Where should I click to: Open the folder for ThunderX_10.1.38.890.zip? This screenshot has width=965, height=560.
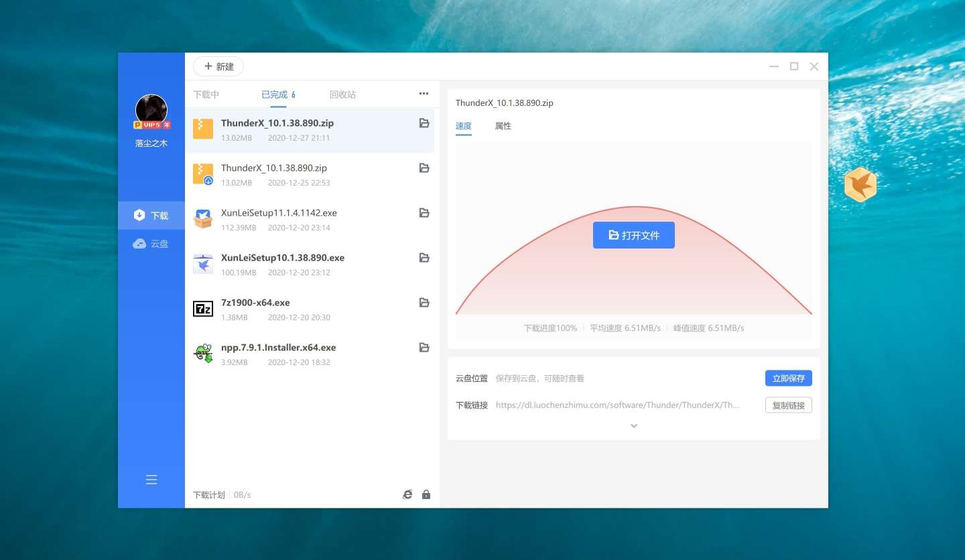(424, 123)
